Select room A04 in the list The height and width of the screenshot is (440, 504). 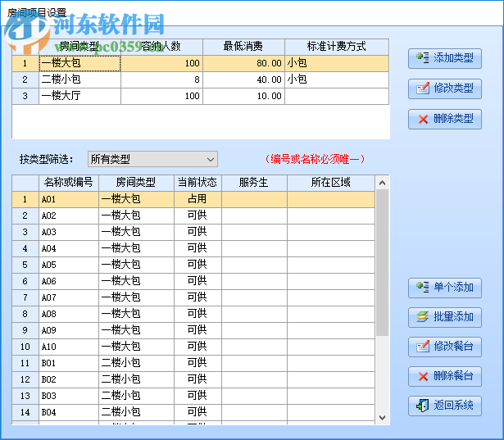[193, 248]
